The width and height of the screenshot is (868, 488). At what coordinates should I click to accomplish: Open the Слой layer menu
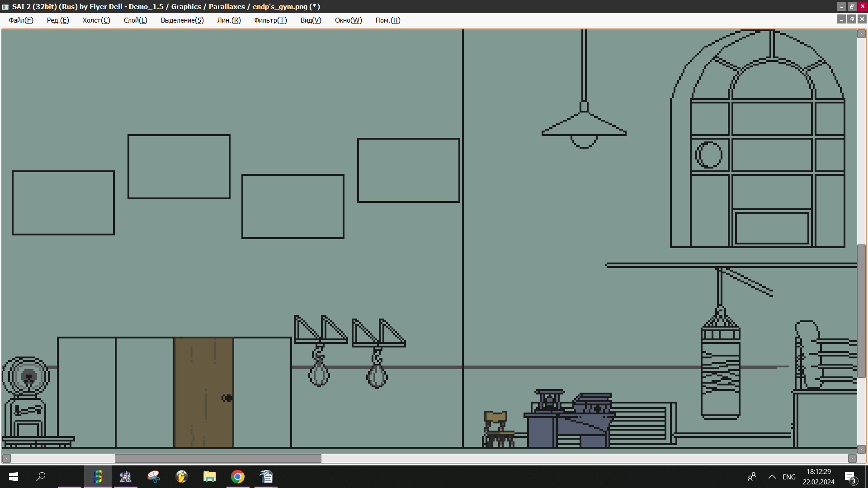click(135, 20)
